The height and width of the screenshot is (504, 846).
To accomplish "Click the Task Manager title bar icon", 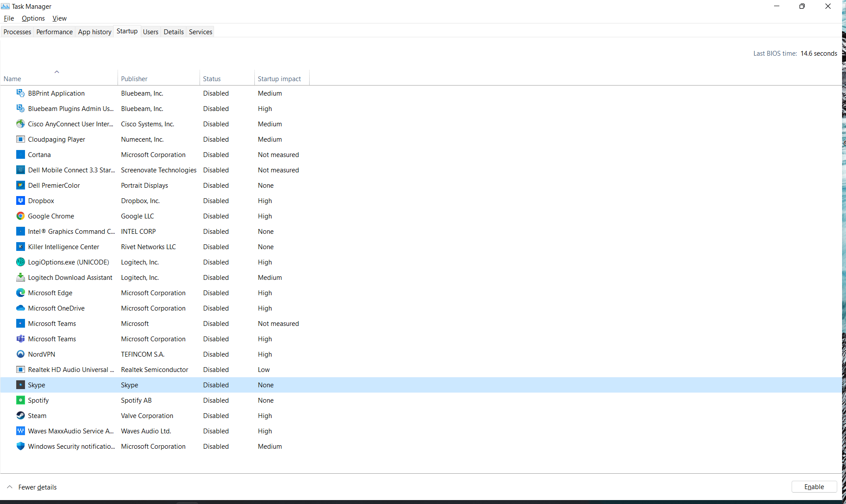I will coord(5,6).
